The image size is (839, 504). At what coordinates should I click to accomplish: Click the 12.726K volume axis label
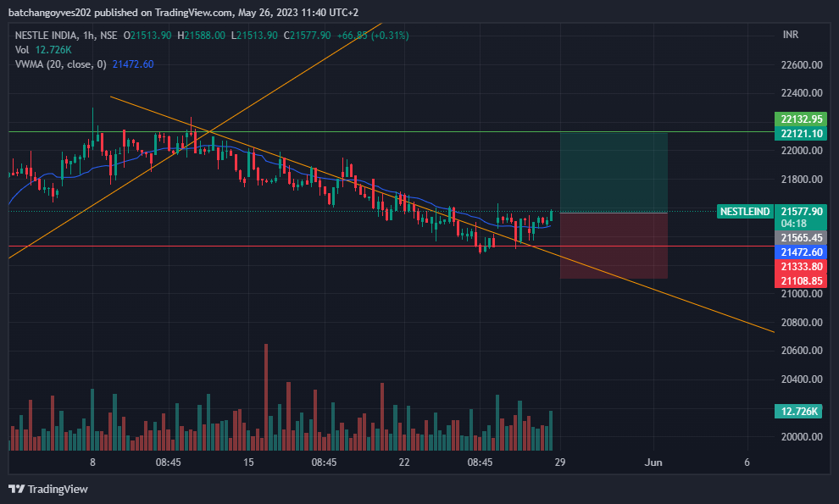pyautogui.click(x=798, y=412)
